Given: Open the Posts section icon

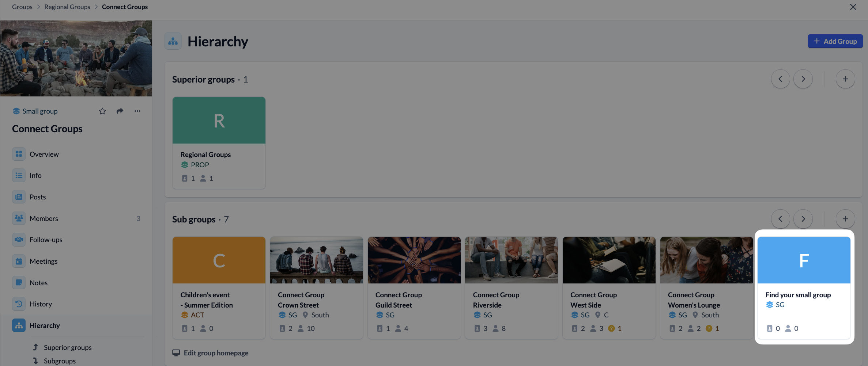Looking at the screenshot, I should 19,197.
